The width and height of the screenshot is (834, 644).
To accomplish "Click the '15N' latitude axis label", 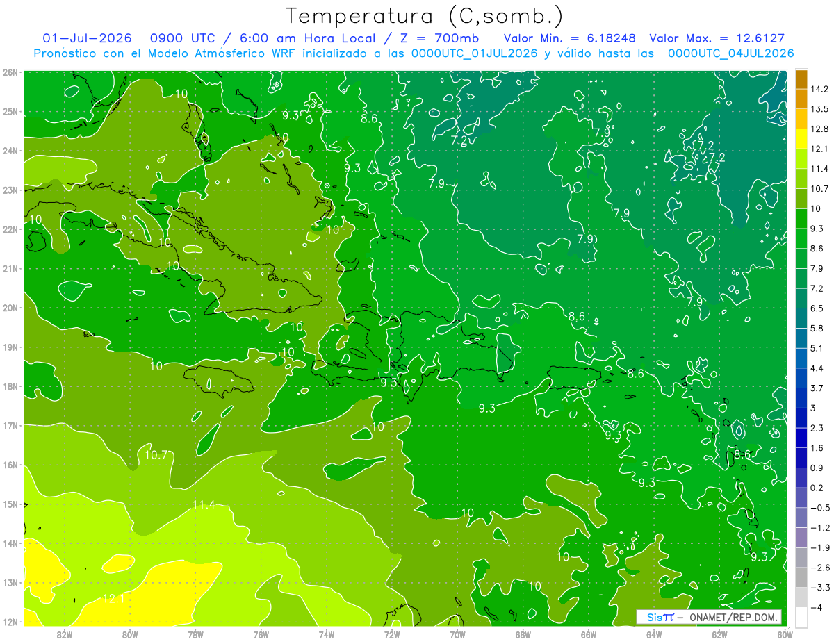I will click(10, 504).
